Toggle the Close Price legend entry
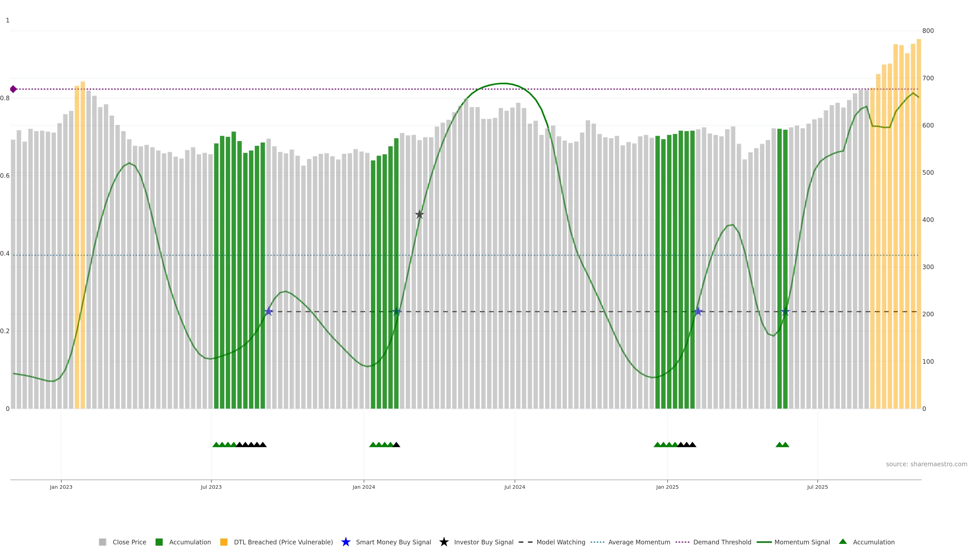The image size is (980, 551). [129, 542]
